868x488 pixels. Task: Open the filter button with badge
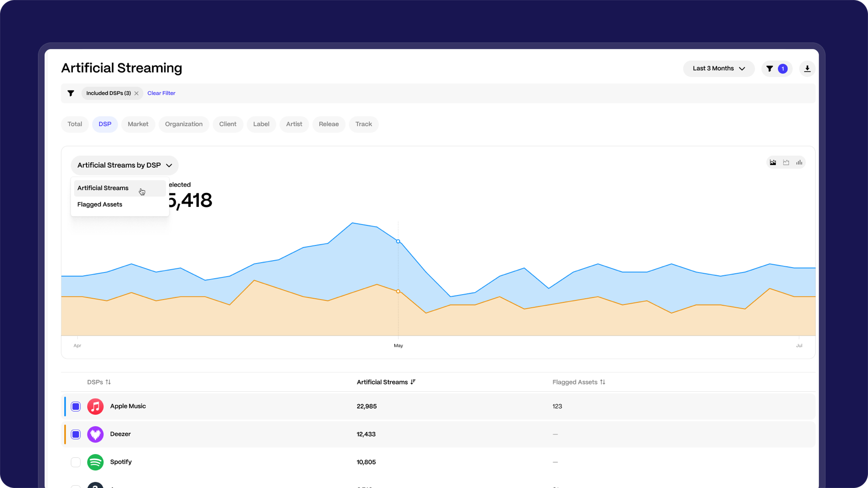click(776, 69)
